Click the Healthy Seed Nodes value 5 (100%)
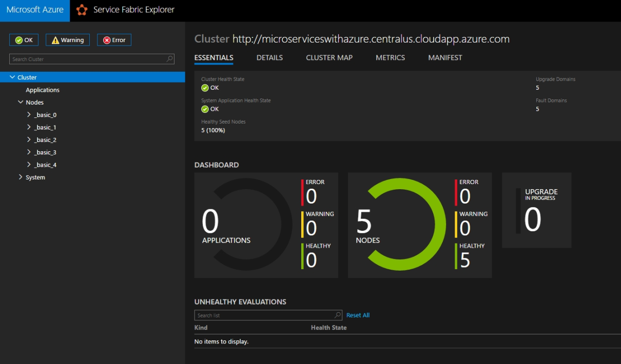This screenshot has width=621, height=364. (213, 130)
